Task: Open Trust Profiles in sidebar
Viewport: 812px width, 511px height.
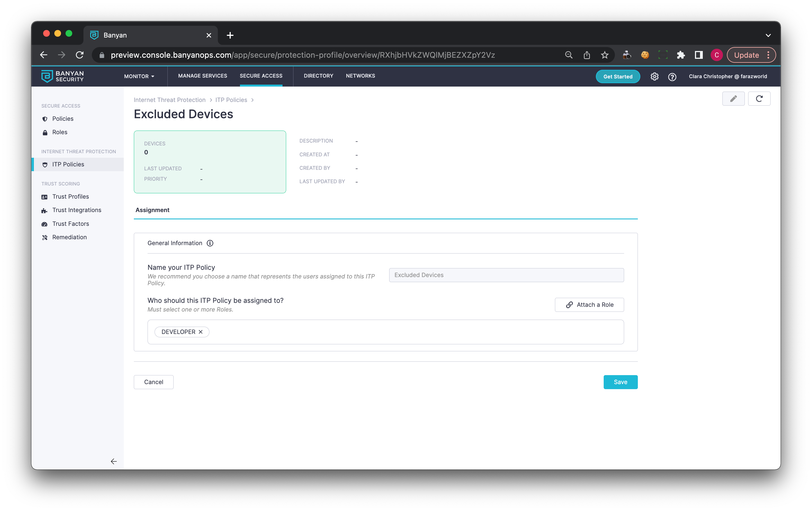Action: tap(71, 196)
